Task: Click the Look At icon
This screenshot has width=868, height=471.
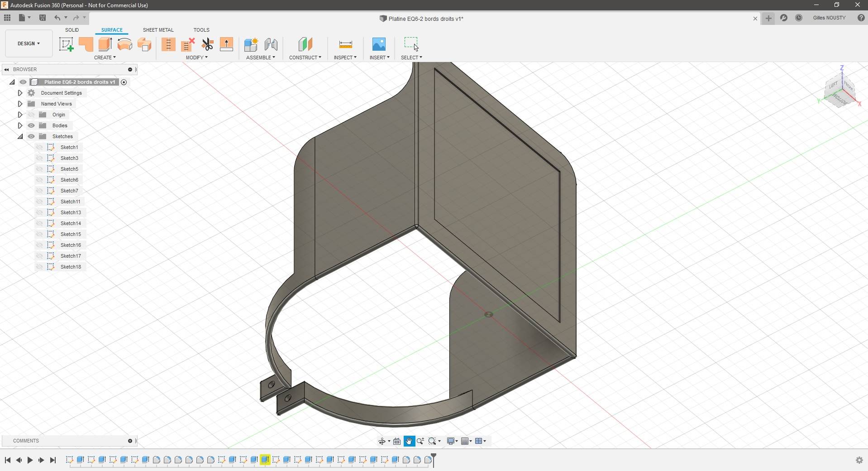Action: click(x=397, y=441)
